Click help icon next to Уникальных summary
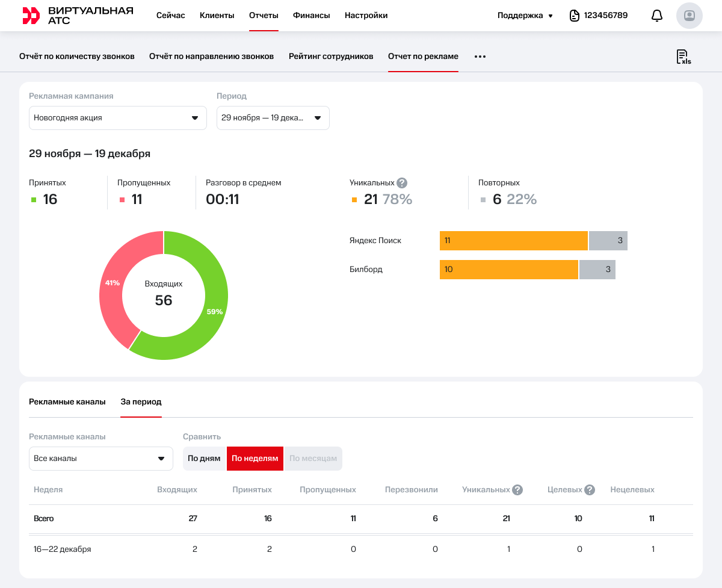722x588 pixels. click(402, 183)
